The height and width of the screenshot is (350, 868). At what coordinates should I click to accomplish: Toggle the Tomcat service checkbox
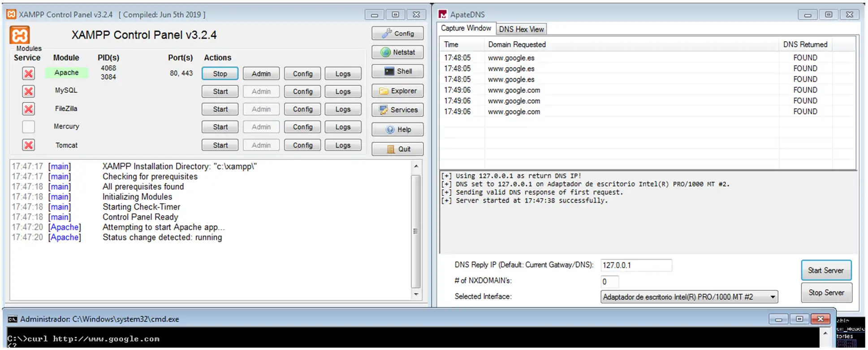click(29, 145)
